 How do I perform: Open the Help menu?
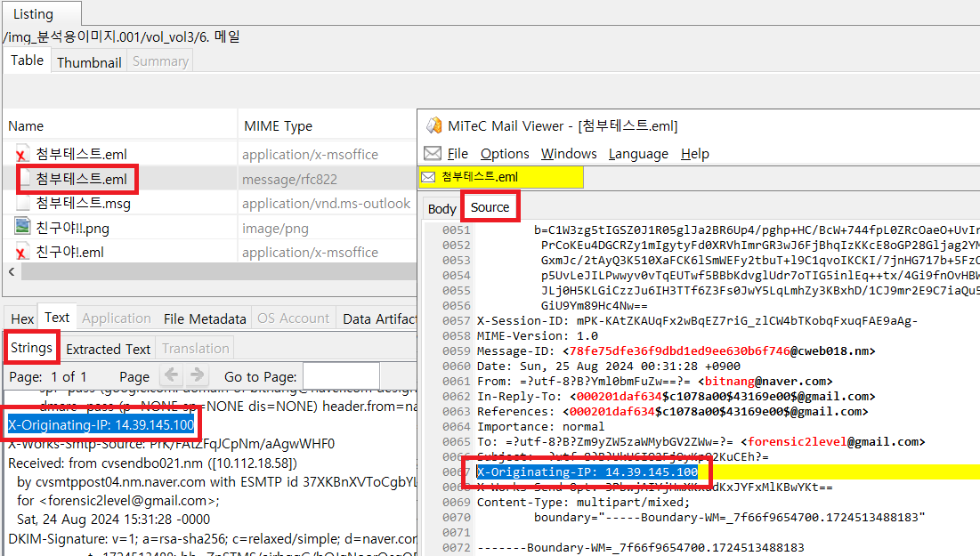coord(694,154)
